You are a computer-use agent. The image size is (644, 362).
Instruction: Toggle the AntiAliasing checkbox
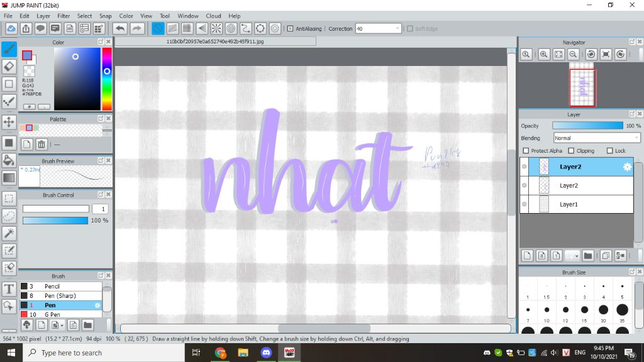tap(290, 29)
